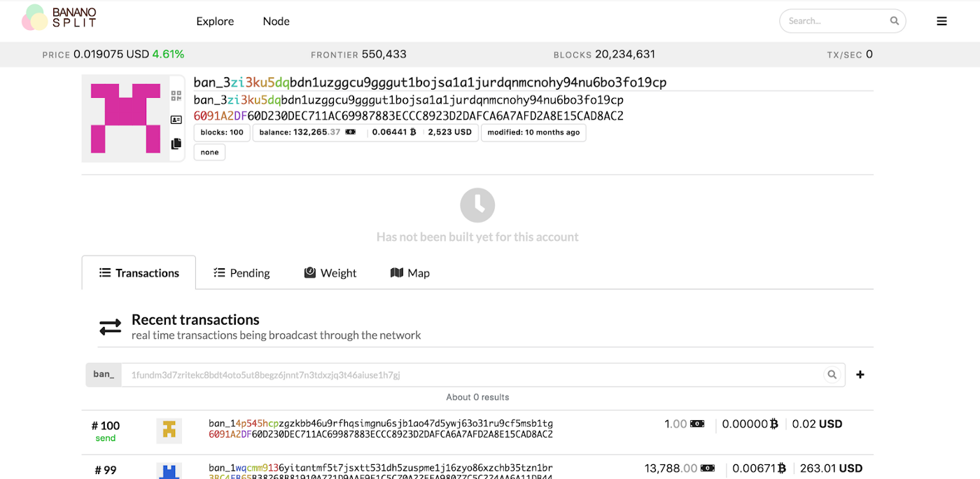Click the large pink account monKey image
Screen dimensions: 980x479
(x=125, y=118)
